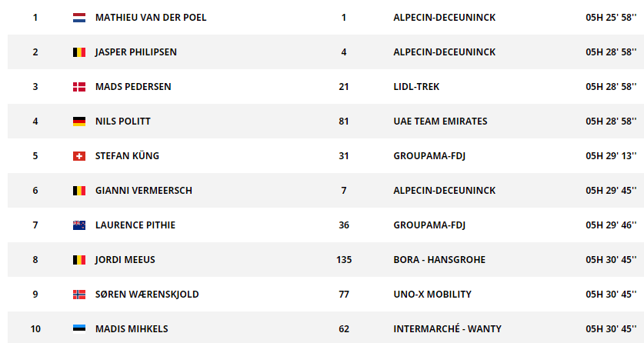This screenshot has height=343, width=644.
Task: Click the Bora - Hansgrohe team name
Action: (x=439, y=260)
